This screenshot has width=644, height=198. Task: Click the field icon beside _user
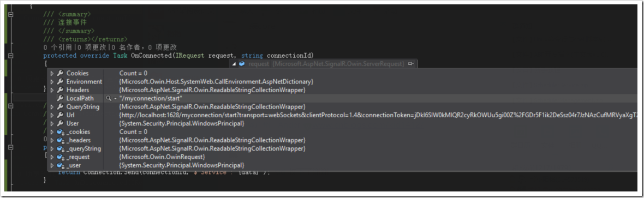(60, 165)
